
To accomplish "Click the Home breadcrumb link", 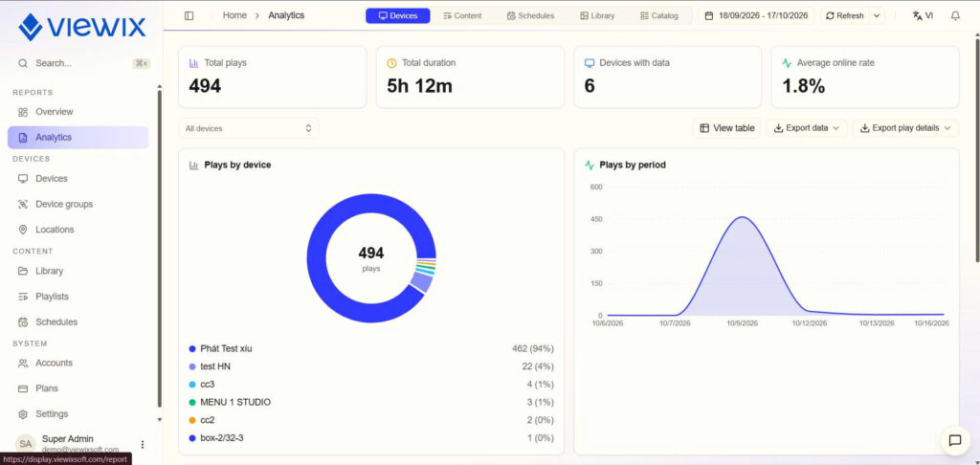I will click(x=235, y=15).
